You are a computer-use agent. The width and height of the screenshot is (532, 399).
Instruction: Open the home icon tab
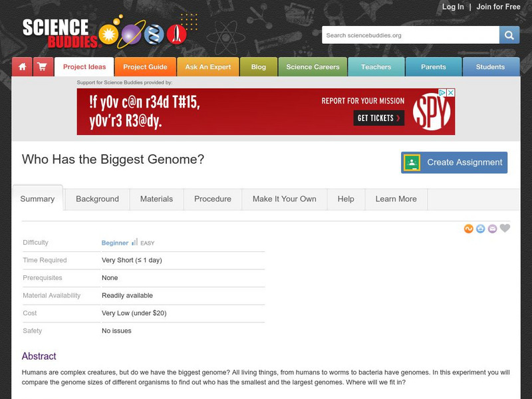tap(22, 67)
